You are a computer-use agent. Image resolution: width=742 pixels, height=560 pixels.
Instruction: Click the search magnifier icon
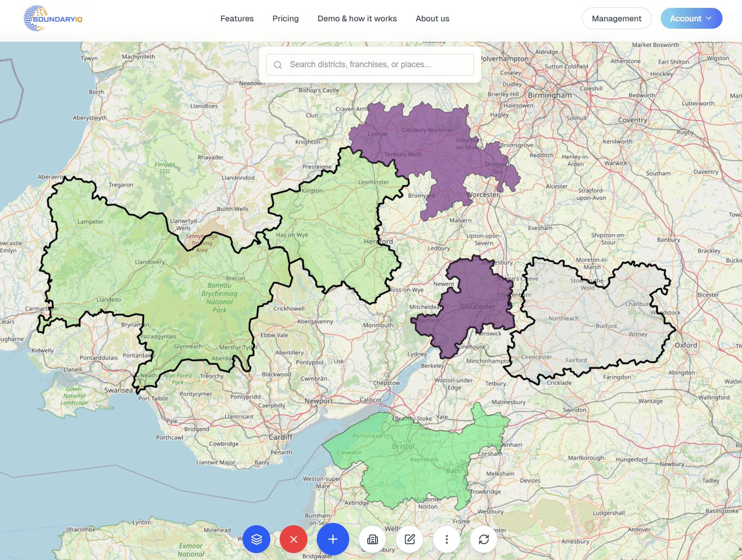[278, 65]
